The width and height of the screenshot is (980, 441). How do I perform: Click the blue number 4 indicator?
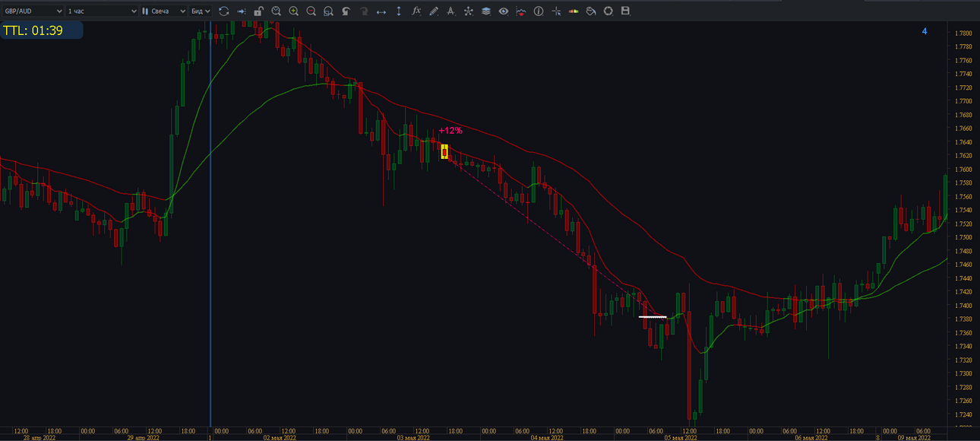coord(925,31)
